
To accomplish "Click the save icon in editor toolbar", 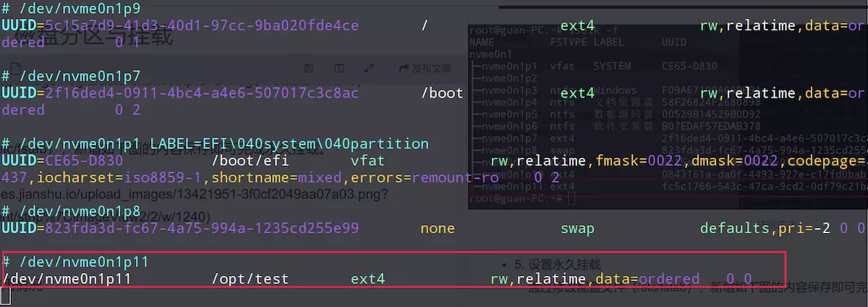I will [309, 68].
